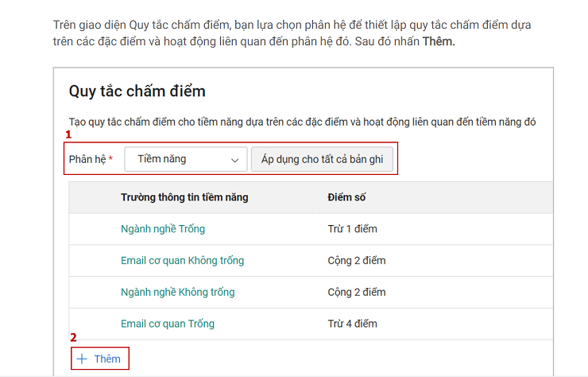
Task: Click Cộng 2 điểm in Email cơ quan row
Action: pyautogui.click(x=357, y=260)
